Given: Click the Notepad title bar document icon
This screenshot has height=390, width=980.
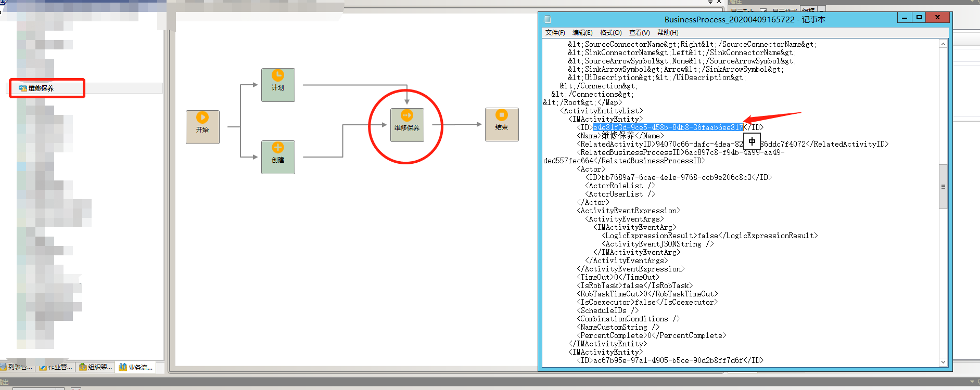Looking at the screenshot, I should click(548, 19).
